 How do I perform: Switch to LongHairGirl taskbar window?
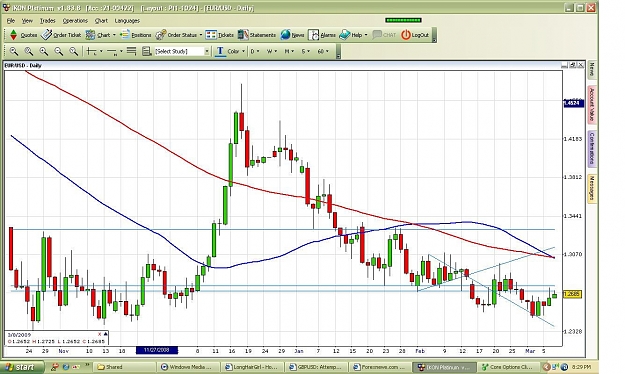pos(253,367)
